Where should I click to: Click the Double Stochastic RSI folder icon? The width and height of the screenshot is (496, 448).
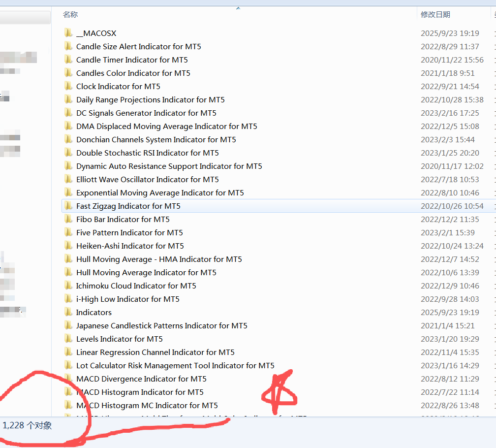coord(68,153)
